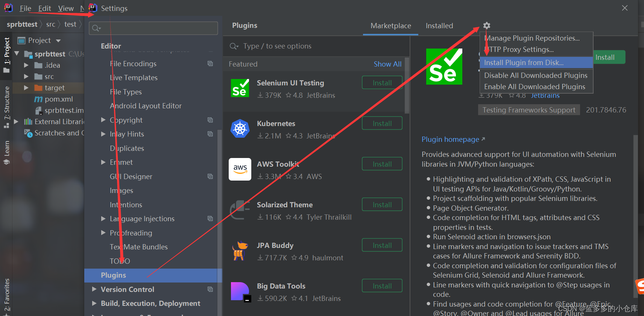Install the Kubernetes plugin
644x316 pixels.
coord(382,123)
